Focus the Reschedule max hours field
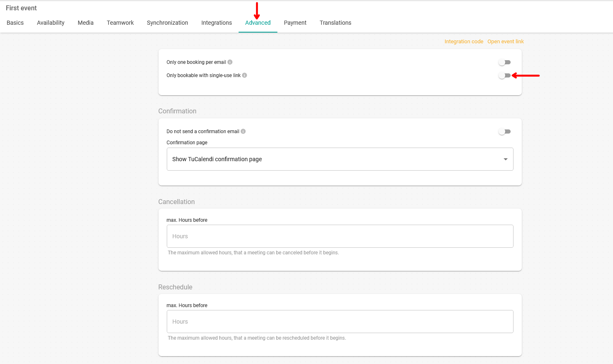 coord(339,322)
